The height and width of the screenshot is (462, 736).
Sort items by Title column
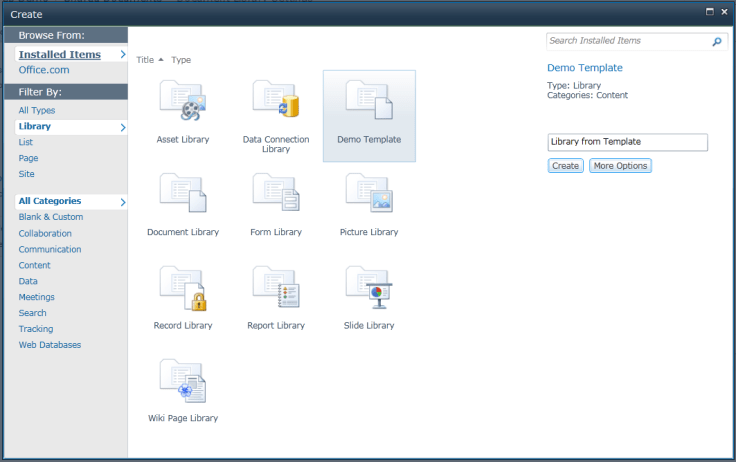pyautogui.click(x=146, y=60)
